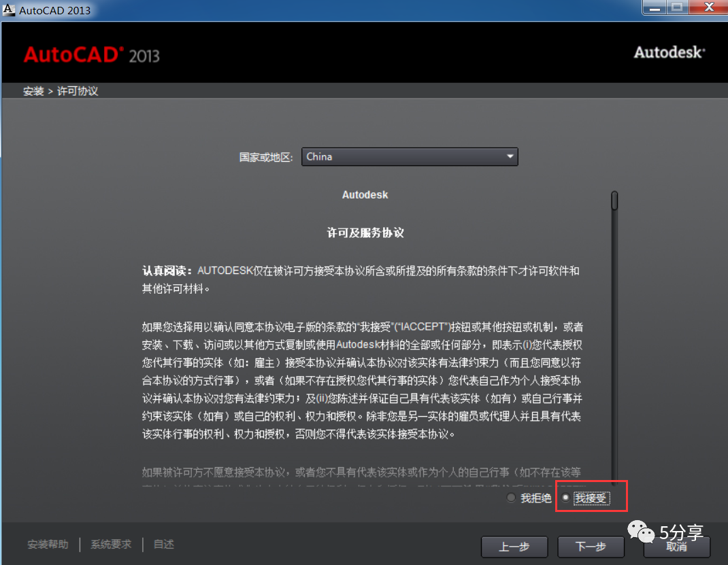This screenshot has height=565, width=728.
Task: Click the 上一步 button
Action: click(514, 547)
